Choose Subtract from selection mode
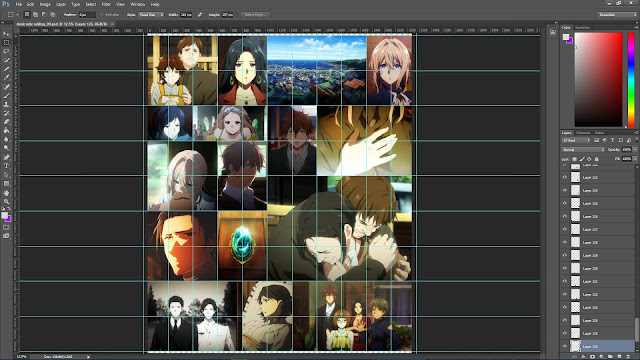 pos(44,15)
